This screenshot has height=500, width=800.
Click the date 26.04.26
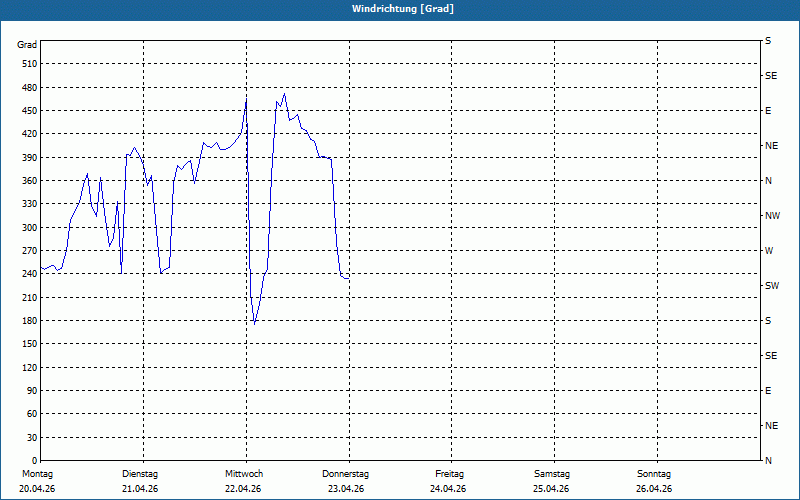654,489
